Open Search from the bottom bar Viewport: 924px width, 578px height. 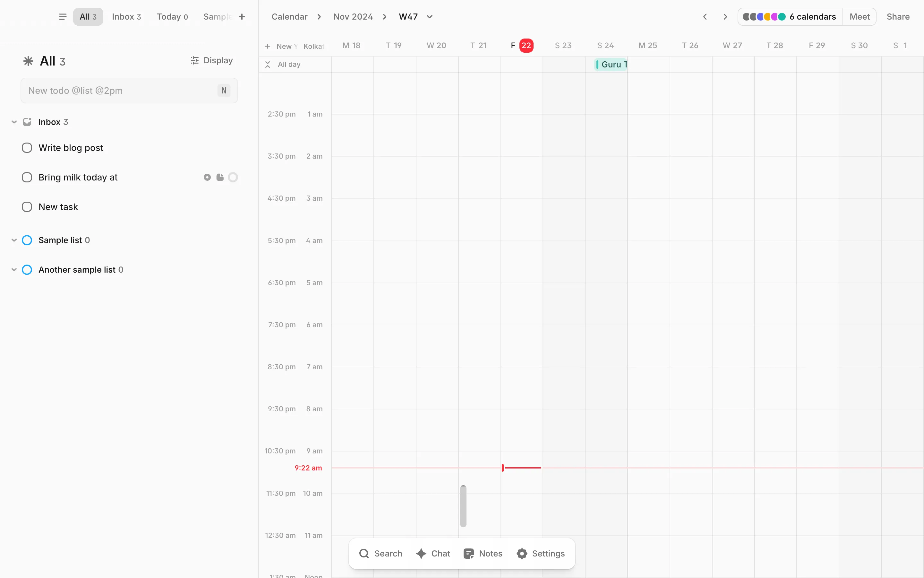381,554
